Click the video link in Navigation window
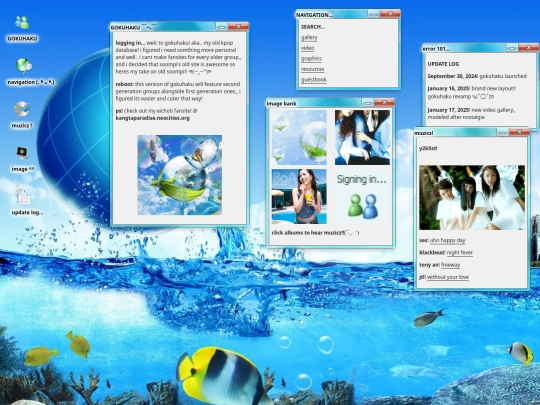 [308, 48]
